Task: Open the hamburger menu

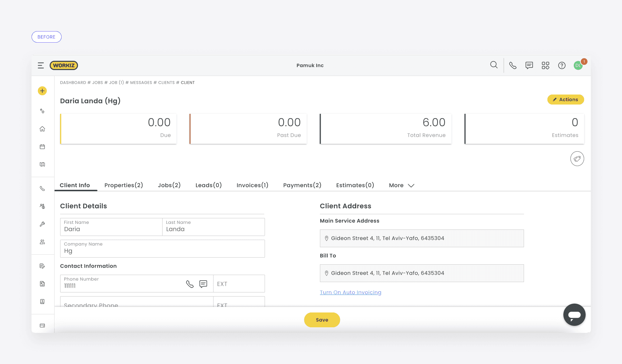Action: (41, 66)
